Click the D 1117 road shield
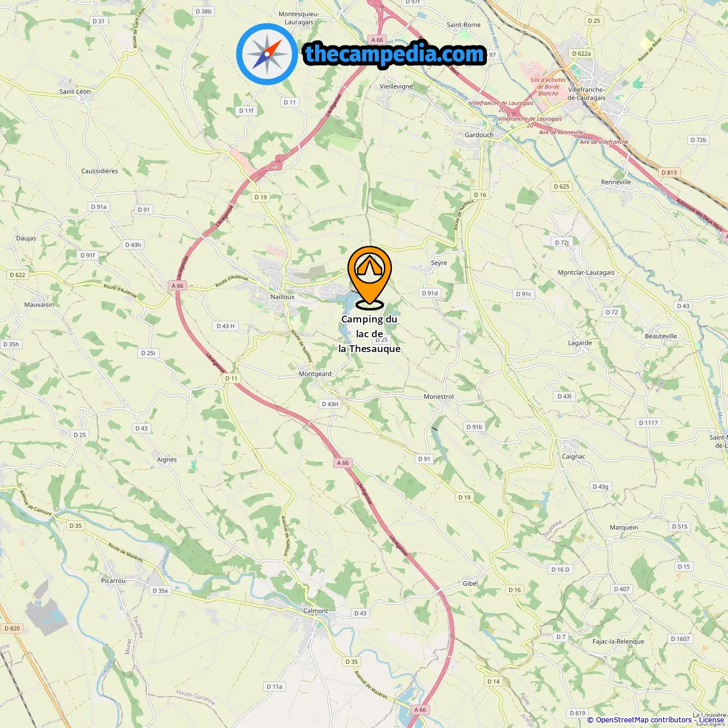Viewport: 728px width, 728px height. 648,423
